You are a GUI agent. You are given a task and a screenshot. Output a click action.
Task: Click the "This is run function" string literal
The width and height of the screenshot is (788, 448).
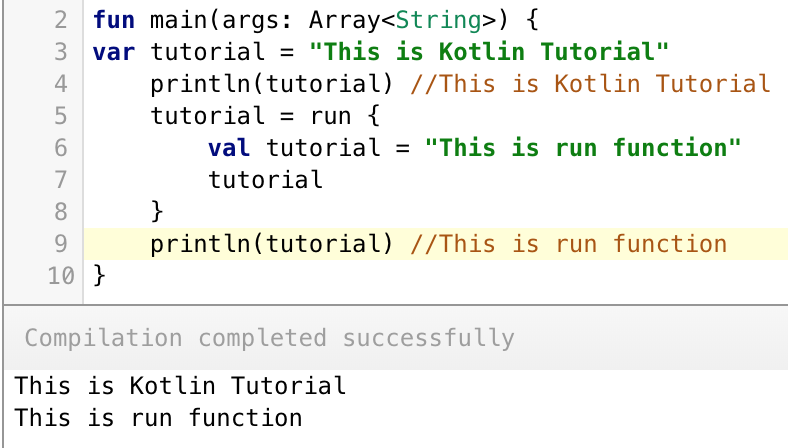point(583,148)
